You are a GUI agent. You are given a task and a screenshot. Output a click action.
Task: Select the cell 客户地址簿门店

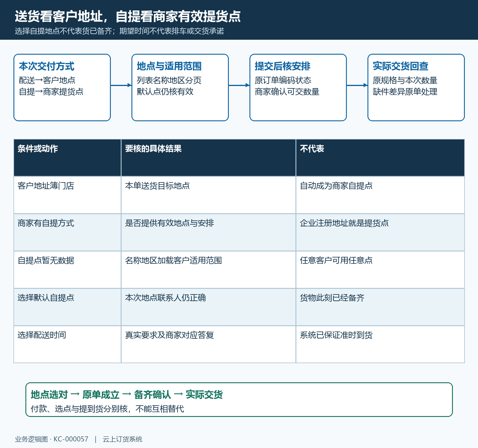coord(68,195)
